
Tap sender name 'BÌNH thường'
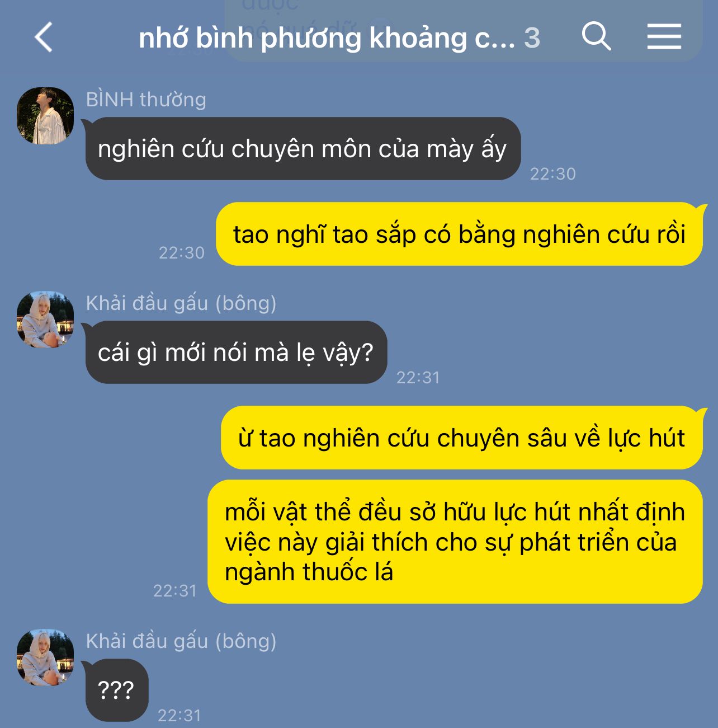click(146, 100)
